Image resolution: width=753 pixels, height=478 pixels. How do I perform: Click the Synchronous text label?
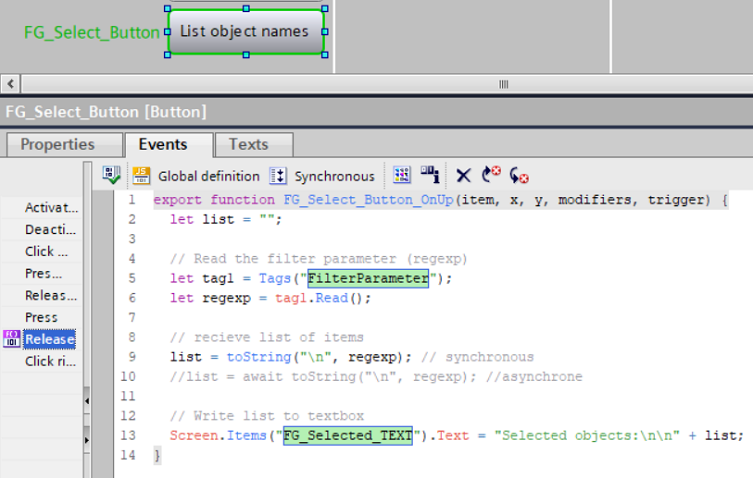(334, 176)
